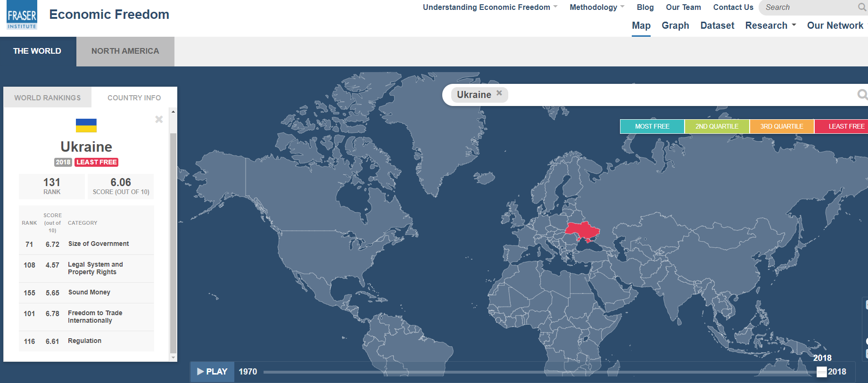
Task: Select the LEAST FREE legend swatch
Action: tap(842, 126)
